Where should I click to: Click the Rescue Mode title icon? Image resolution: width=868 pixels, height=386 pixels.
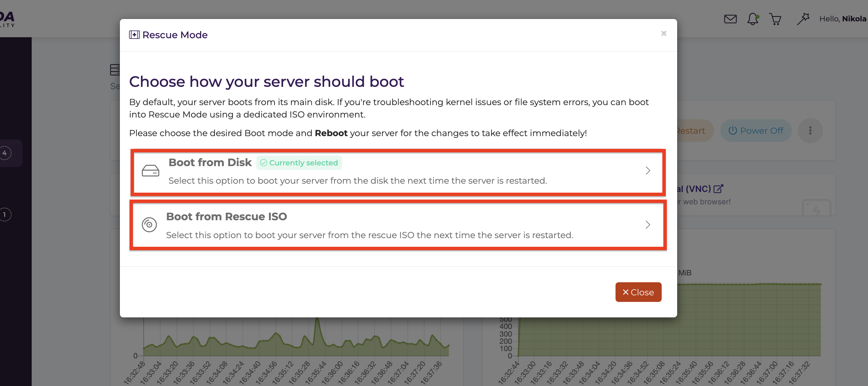[x=134, y=35]
